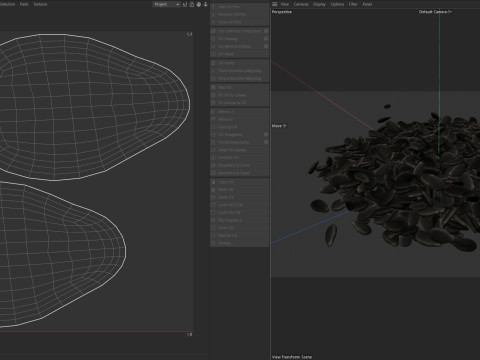This screenshot has height=360, width=480.
Task: Choose Cycle UV CCW
Action: tap(240, 205)
